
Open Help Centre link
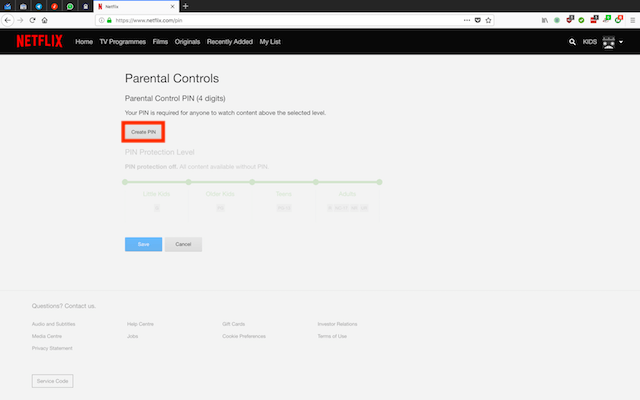tap(140, 324)
